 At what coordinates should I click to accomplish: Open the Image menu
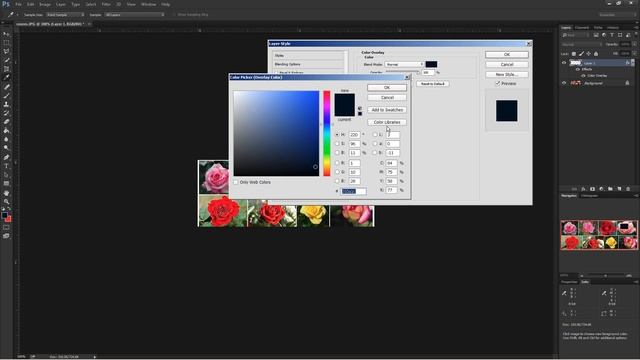[x=45, y=4]
